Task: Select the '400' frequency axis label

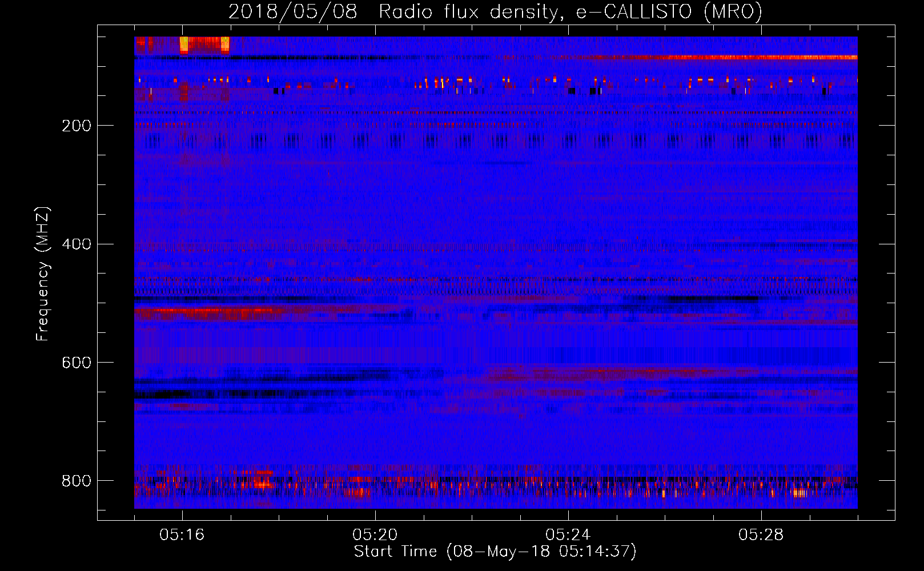Action: tap(77, 244)
